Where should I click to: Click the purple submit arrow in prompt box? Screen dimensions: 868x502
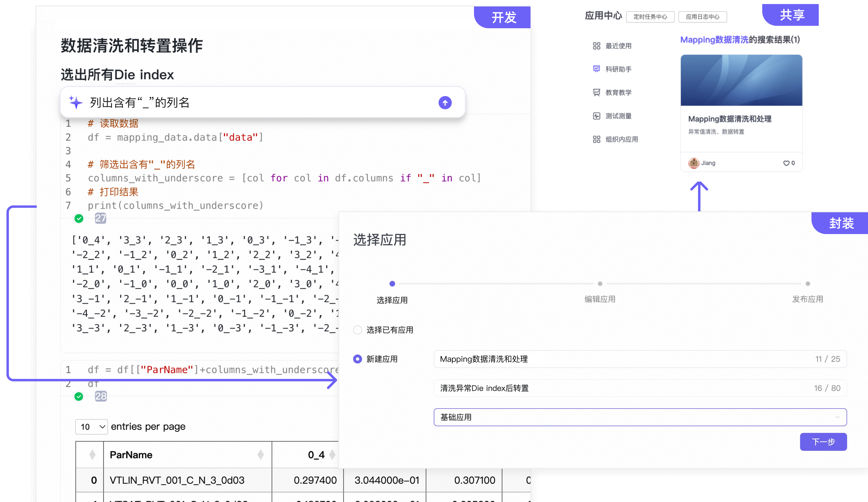click(445, 102)
